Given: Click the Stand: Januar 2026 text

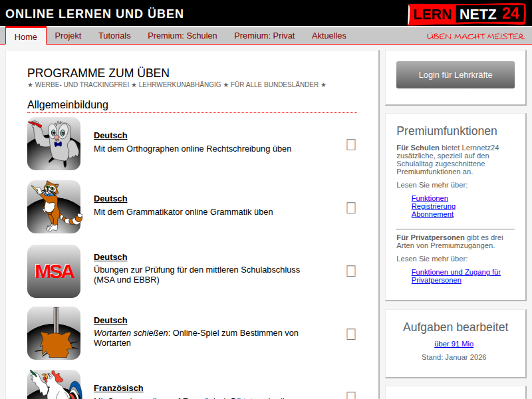Looking at the screenshot, I should click(454, 357).
